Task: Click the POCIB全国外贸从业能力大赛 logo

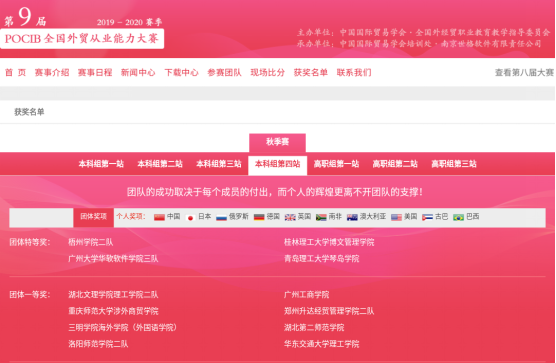Action: (x=82, y=38)
